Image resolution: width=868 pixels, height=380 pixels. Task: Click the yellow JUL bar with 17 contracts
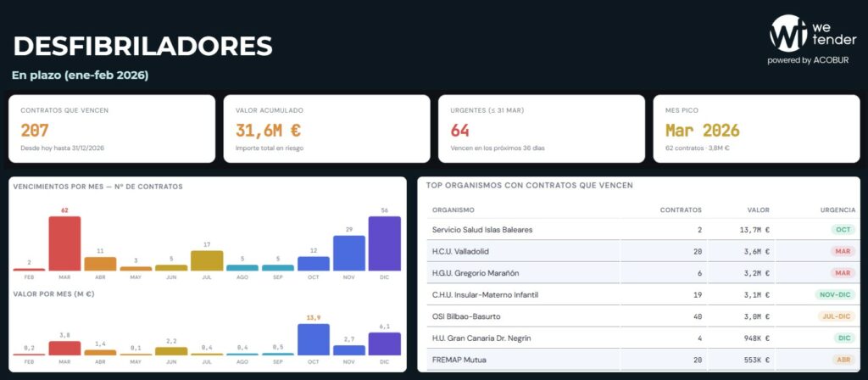pos(207,260)
